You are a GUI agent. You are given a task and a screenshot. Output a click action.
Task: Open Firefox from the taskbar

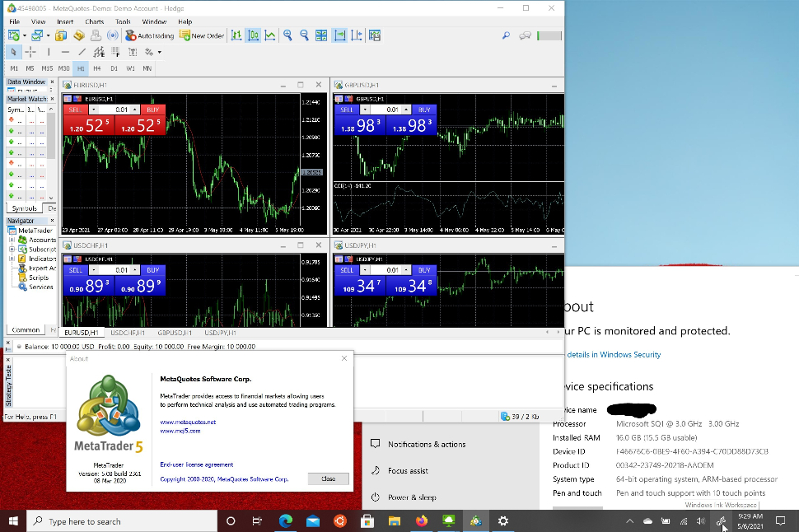422,520
